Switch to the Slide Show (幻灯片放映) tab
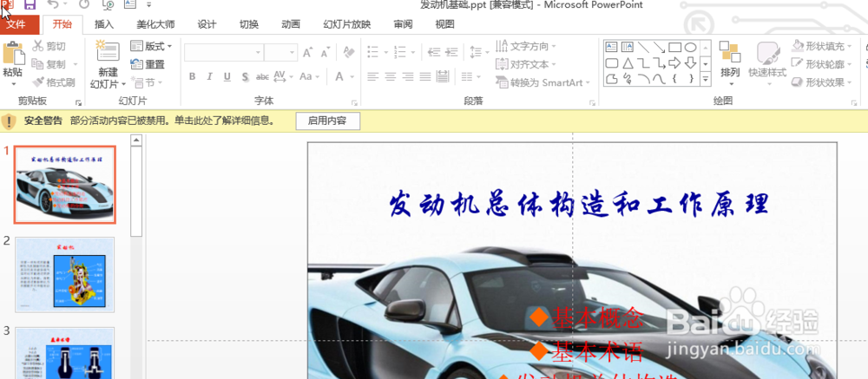This screenshot has height=379, width=868. click(347, 24)
